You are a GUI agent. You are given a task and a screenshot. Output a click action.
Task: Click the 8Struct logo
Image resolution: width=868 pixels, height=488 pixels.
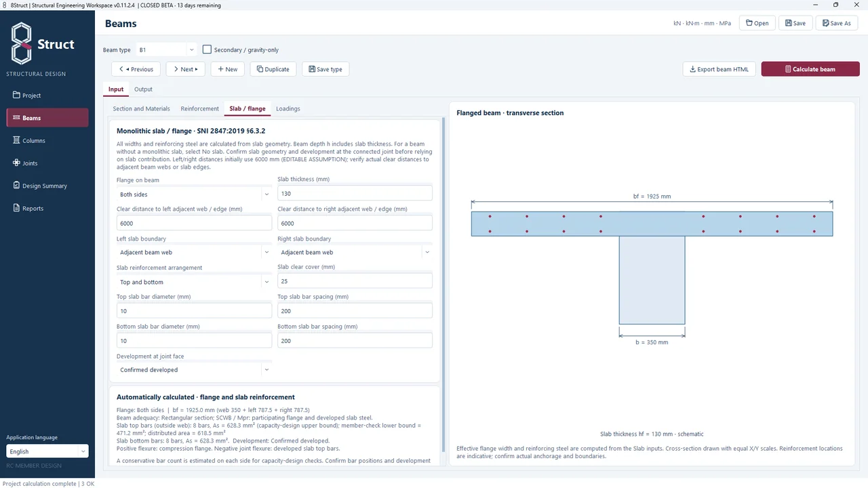point(43,44)
